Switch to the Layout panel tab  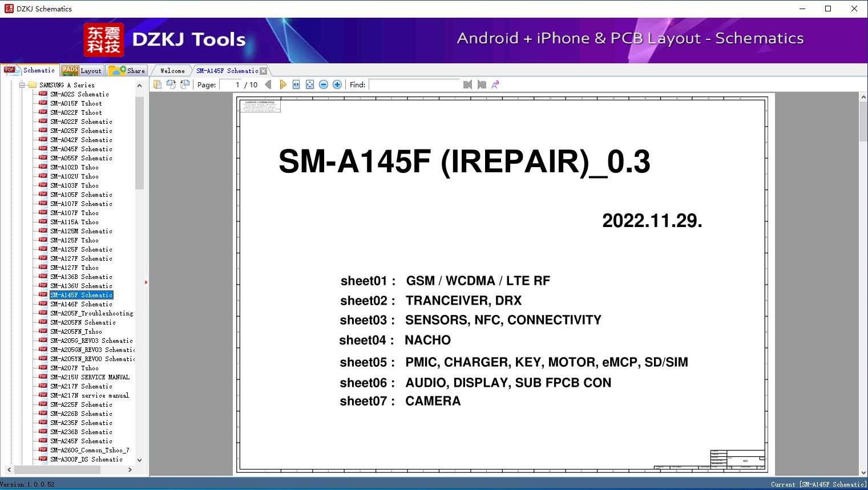pos(82,70)
